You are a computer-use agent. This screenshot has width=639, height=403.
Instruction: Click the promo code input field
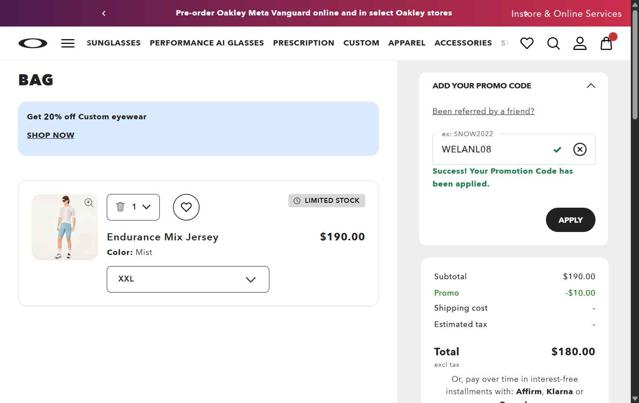click(490, 149)
